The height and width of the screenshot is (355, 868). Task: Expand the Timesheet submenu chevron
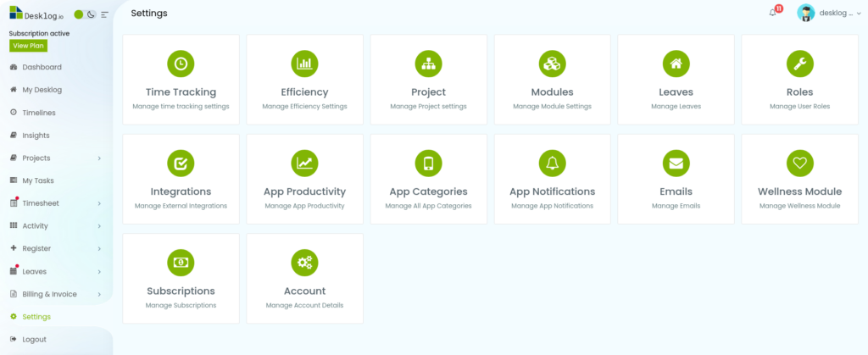(100, 203)
